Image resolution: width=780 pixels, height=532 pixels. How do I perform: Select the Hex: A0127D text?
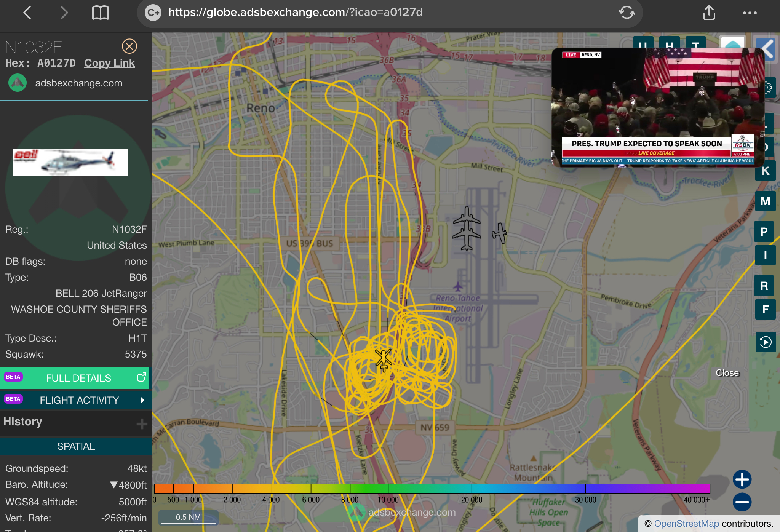(40, 63)
